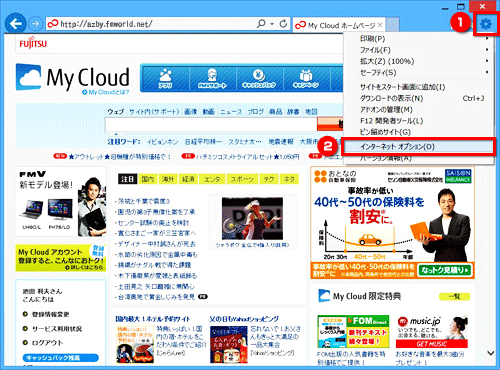Open the FMV 新モデル登場 banner
The height and width of the screenshot is (370, 500).
pyautogui.click(x=61, y=202)
